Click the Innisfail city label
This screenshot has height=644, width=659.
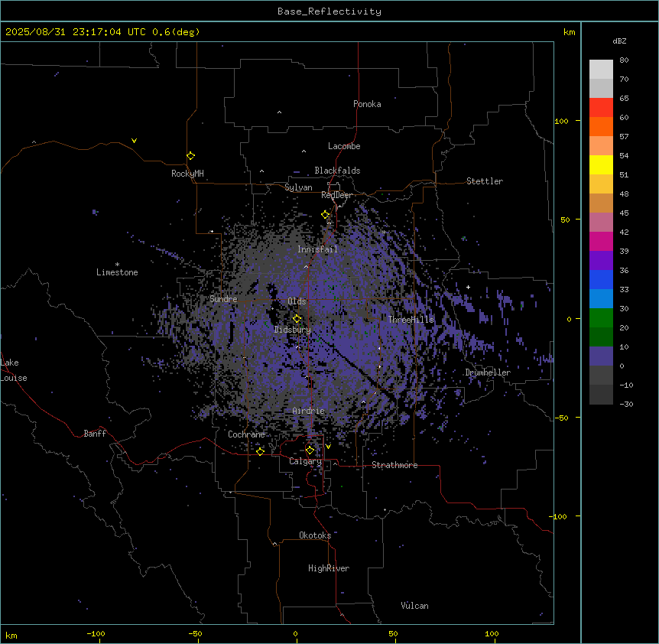pyautogui.click(x=317, y=249)
